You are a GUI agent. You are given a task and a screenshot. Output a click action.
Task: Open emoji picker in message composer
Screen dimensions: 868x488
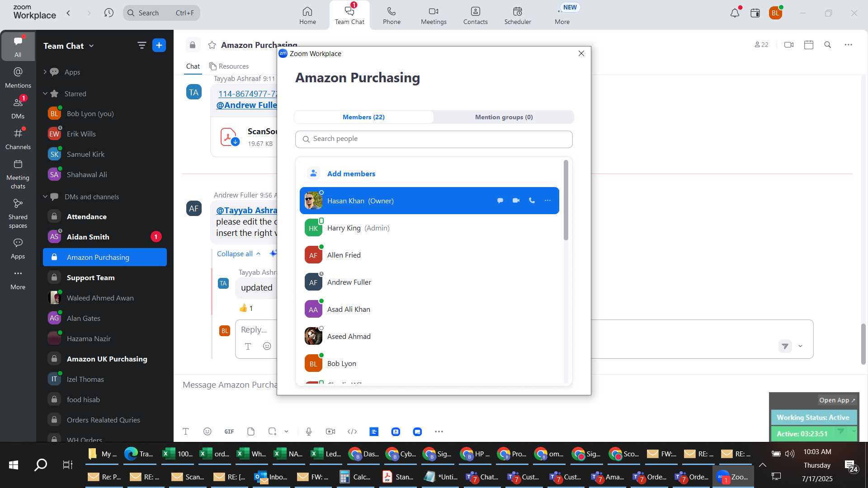point(208,432)
